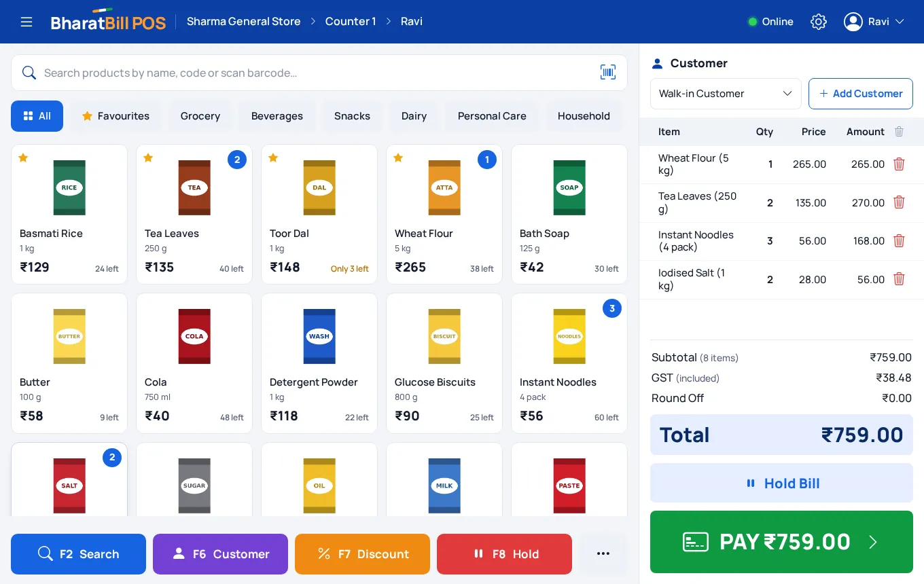
Task: Open F6 Customer shortcut
Action: (x=221, y=554)
